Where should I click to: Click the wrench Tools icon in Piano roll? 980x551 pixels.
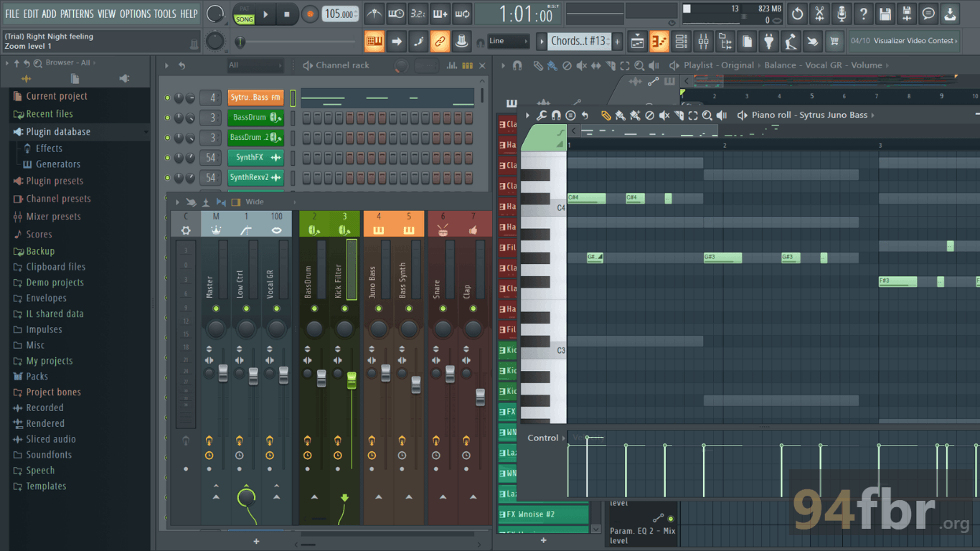point(542,115)
